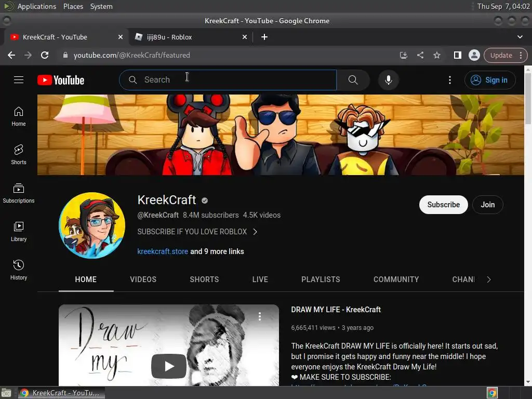This screenshot has height=399, width=532.
Task: Click the YouTube logo
Action: pyautogui.click(x=61, y=80)
